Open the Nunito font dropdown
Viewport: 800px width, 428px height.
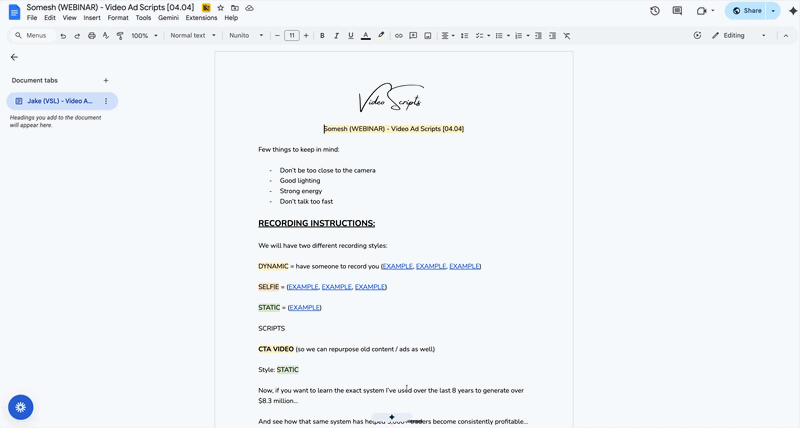point(246,36)
